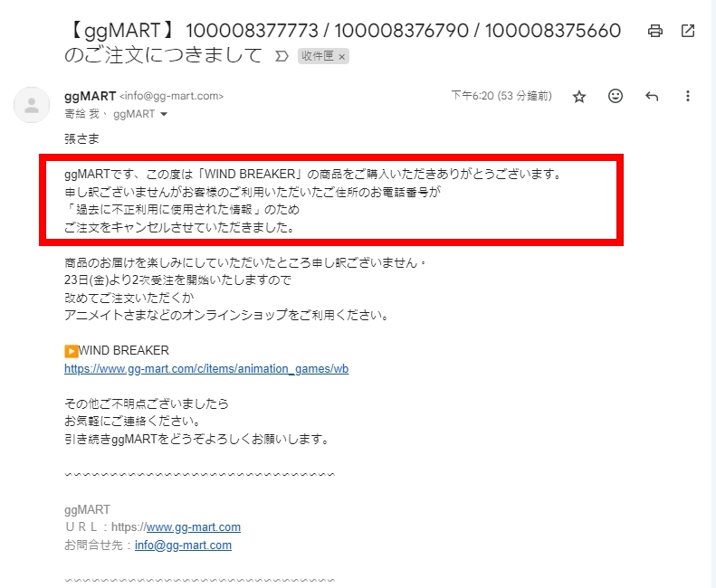Star this ggMART email
The image size is (716, 588).
pyautogui.click(x=579, y=96)
